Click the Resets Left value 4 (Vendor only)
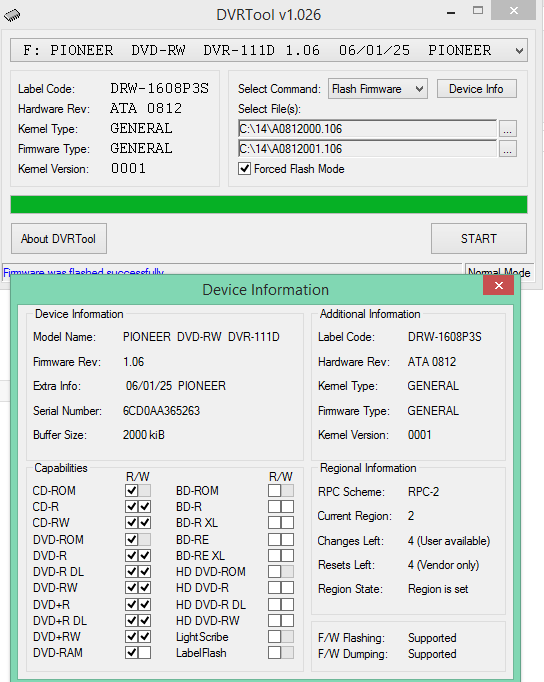544x682 pixels. pos(444,565)
